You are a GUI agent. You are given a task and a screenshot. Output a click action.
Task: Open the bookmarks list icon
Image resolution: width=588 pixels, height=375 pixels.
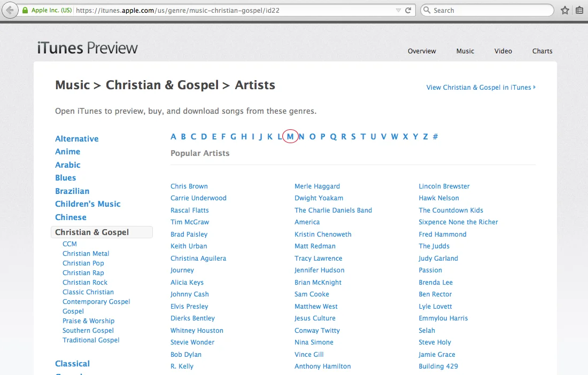(579, 11)
